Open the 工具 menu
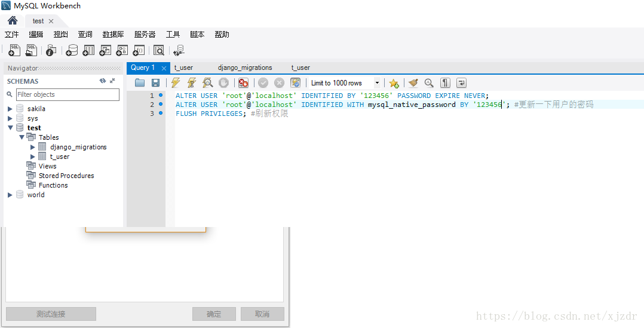This screenshot has width=644, height=328. pyautogui.click(x=173, y=35)
